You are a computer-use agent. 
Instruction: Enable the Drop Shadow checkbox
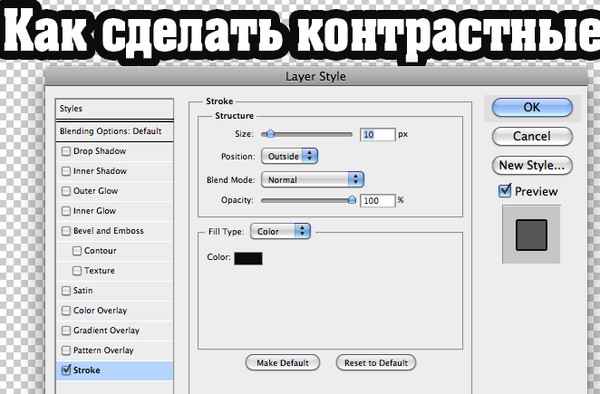(66, 151)
